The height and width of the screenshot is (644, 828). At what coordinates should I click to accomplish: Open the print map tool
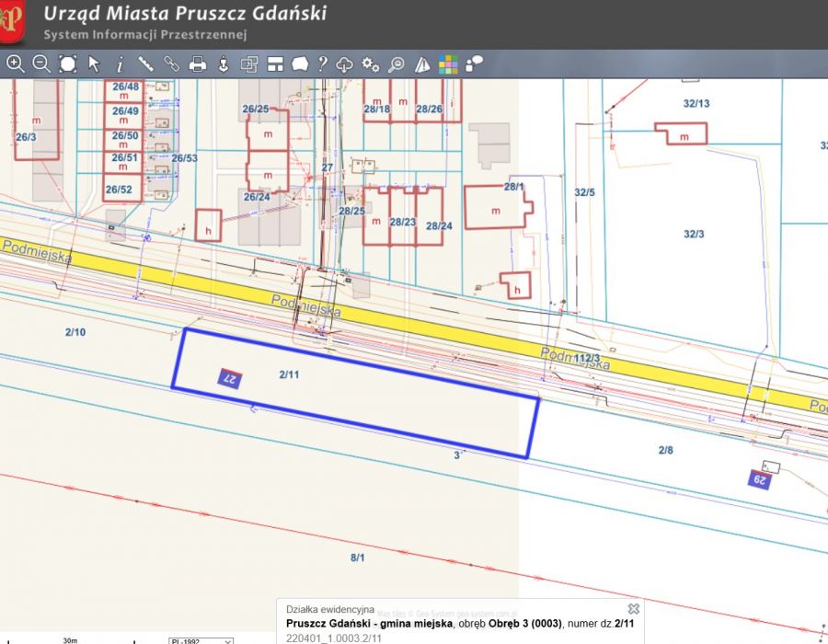point(197,63)
